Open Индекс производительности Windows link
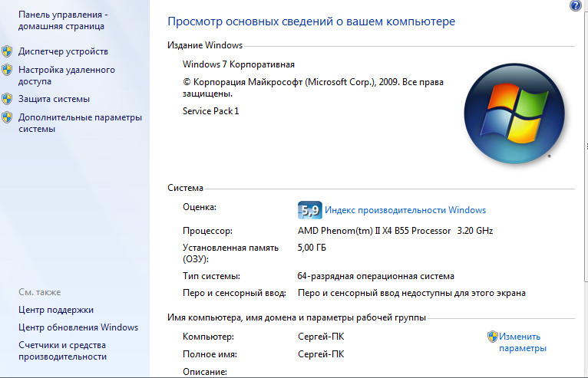The width and height of the screenshot is (588, 378). (405, 210)
